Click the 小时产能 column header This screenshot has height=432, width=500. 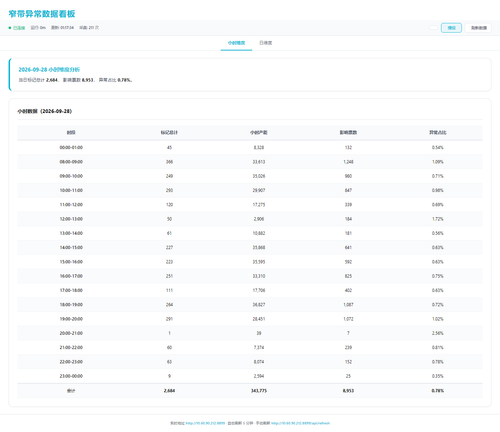(259, 133)
